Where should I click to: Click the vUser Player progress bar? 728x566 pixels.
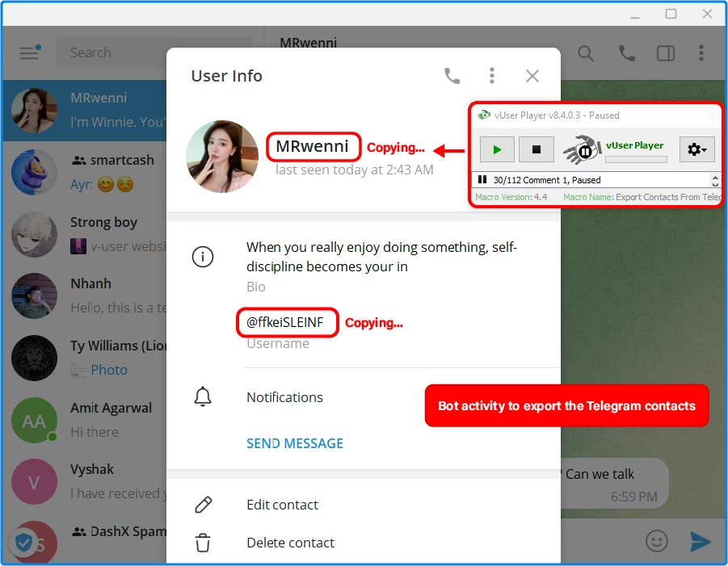[636, 159]
